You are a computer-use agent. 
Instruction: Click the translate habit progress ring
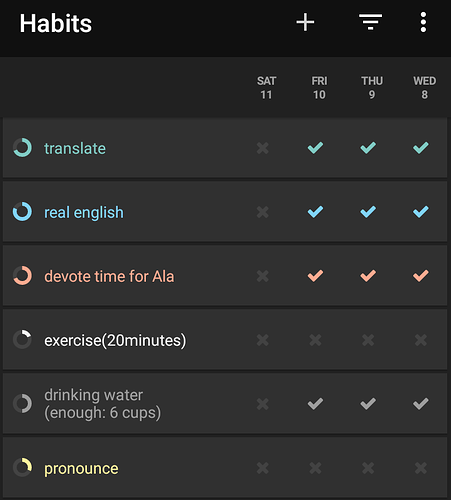pos(22,148)
